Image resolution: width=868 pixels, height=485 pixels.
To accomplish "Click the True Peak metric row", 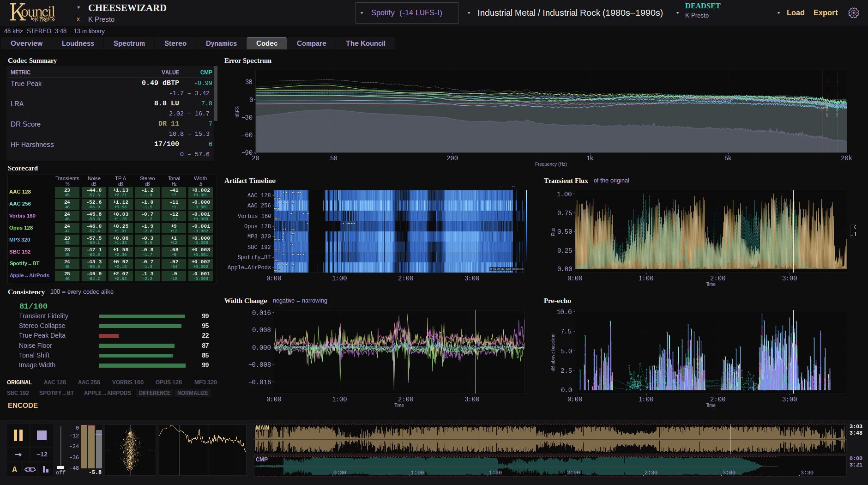I will click(x=111, y=88).
